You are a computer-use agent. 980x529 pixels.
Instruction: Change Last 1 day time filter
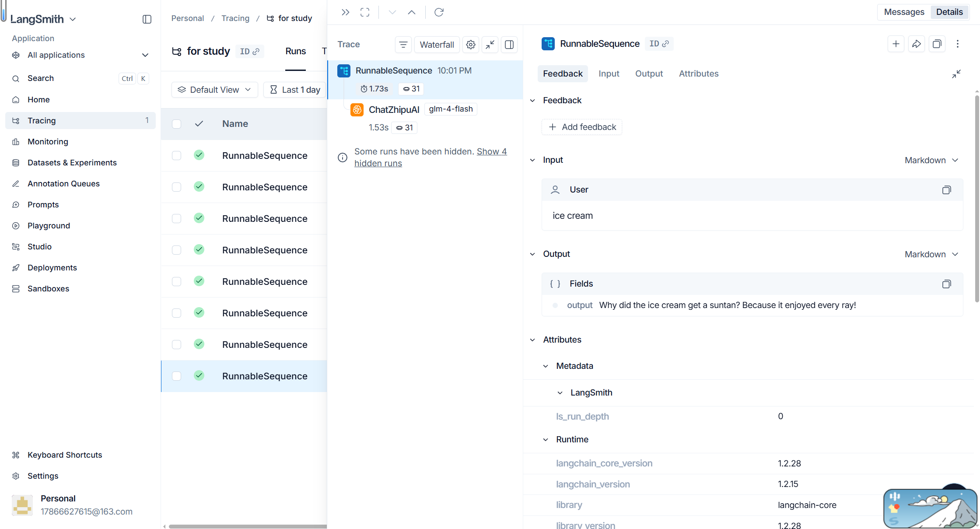point(295,90)
